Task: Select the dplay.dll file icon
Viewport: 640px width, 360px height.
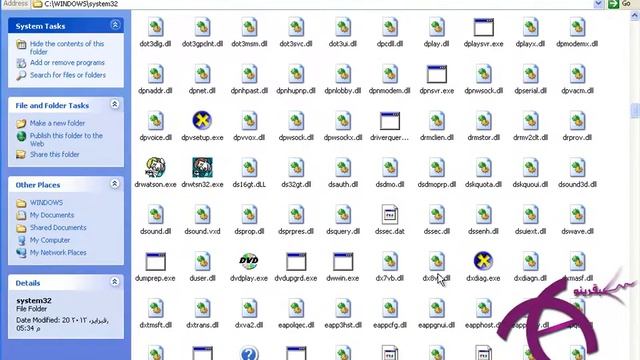Action: [x=437, y=27]
